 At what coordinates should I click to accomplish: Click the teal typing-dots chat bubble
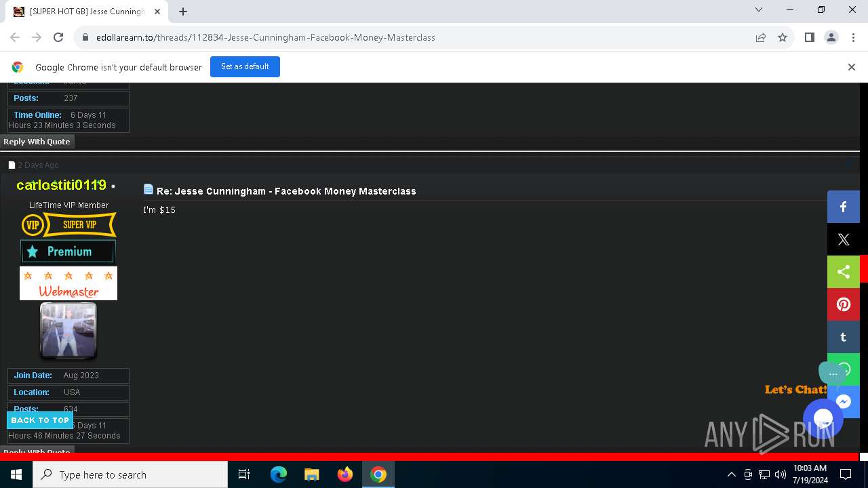tap(833, 373)
